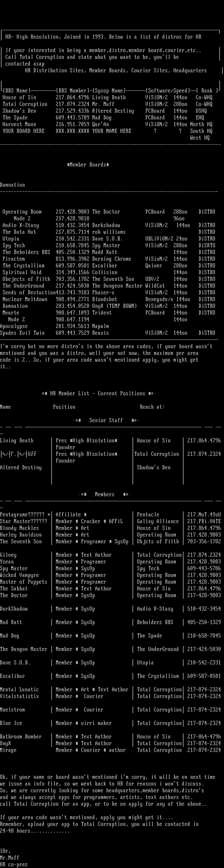Click the Reach at column header
This screenshot has height=868, width=224.
point(152,407)
